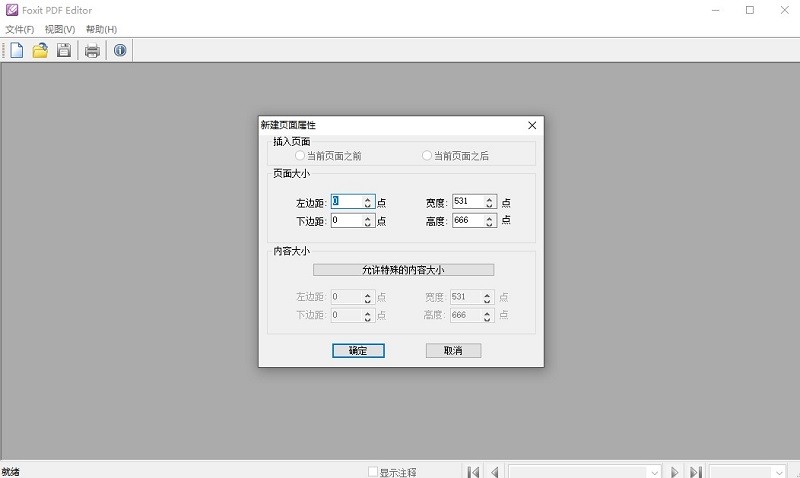800x478 pixels.
Task: Go to previous page navigation arrow
Action: tap(494, 472)
